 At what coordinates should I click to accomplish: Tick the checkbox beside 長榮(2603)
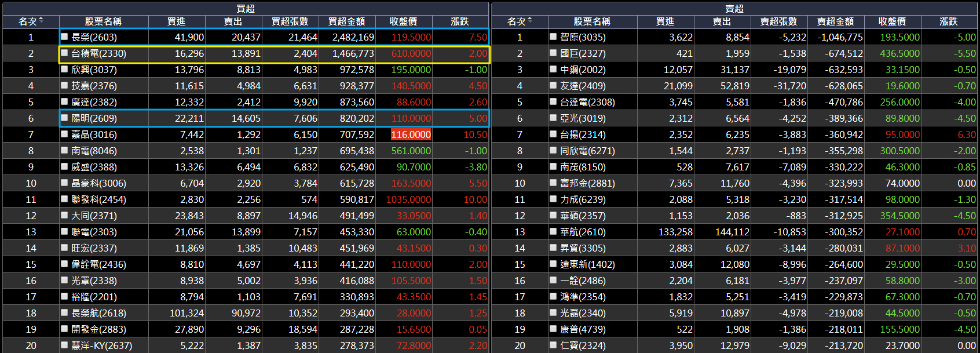click(x=65, y=37)
